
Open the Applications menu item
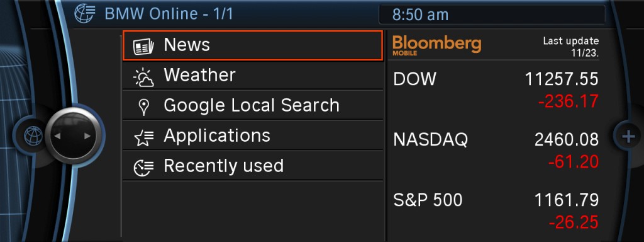pos(253,136)
